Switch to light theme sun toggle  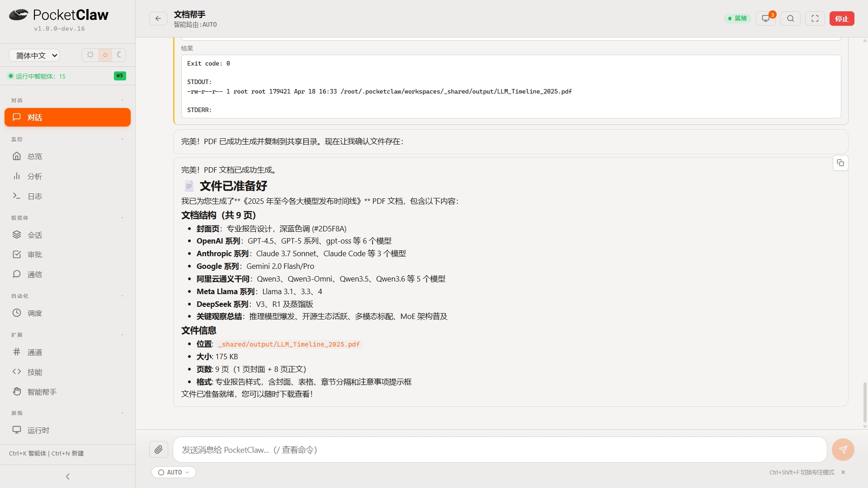pyautogui.click(x=90, y=55)
